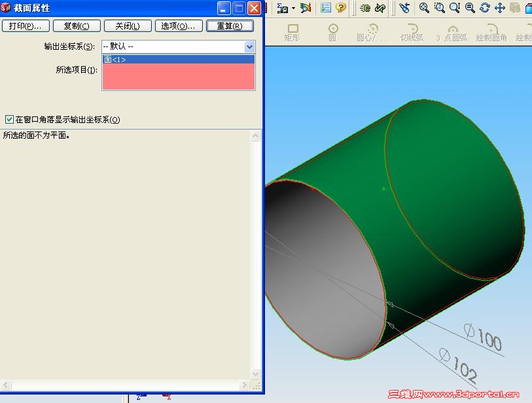532x403 pixels.
Task: Click right arrow of horizontal scrollbar
Action: coord(244,385)
